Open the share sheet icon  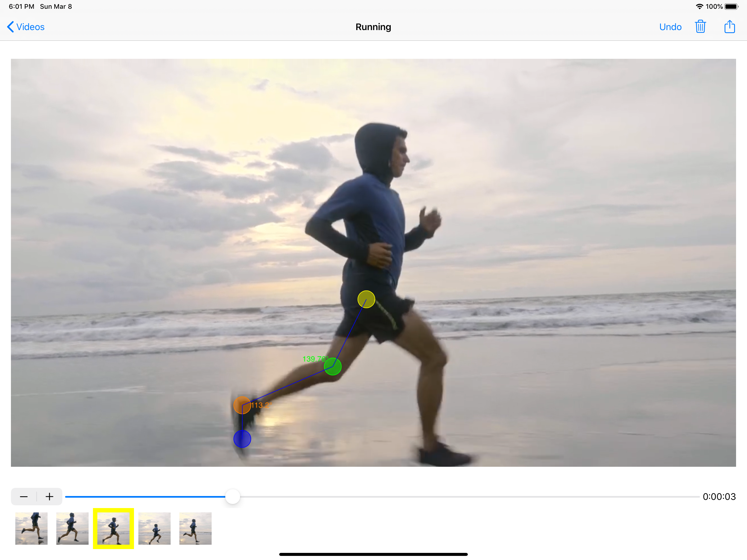tap(730, 26)
